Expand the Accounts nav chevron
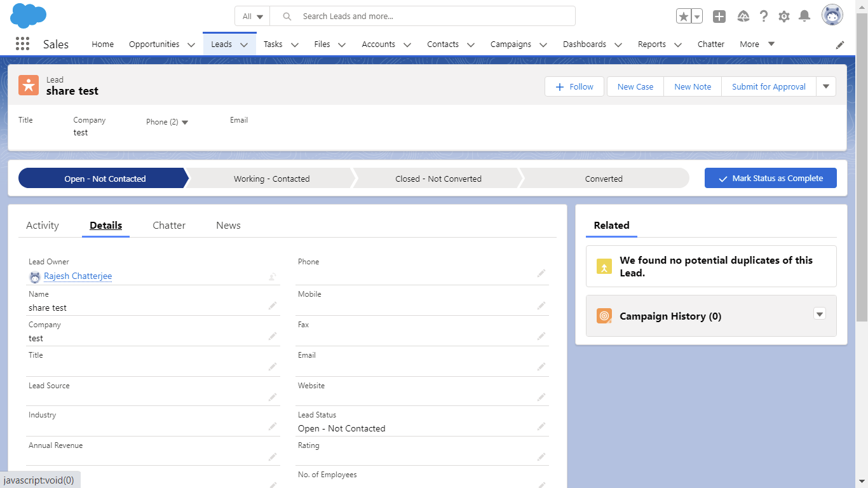The height and width of the screenshot is (488, 868). pyautogui.click(x=407, y=44)
